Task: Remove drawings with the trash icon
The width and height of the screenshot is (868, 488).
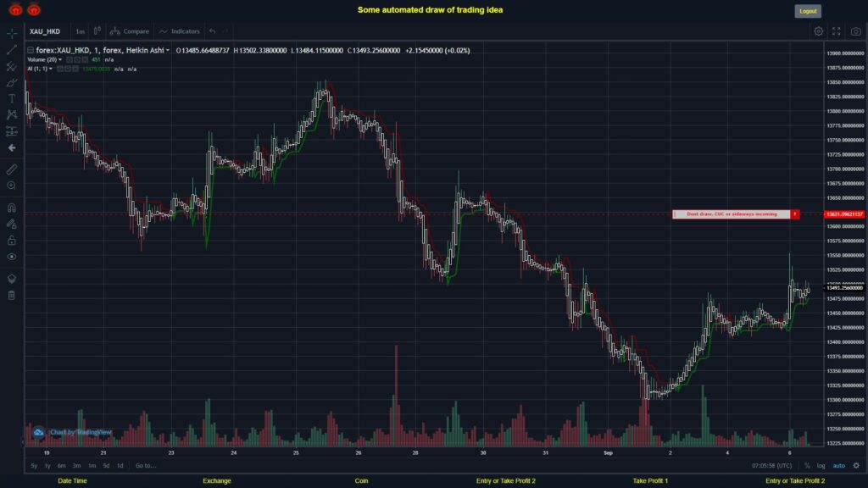Action: (12, 296)
